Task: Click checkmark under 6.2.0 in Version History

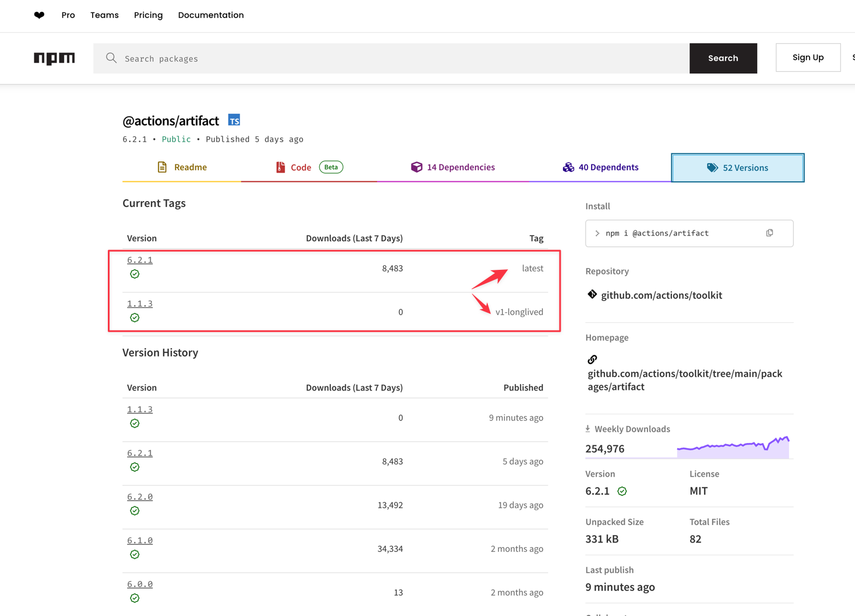Action: coord(135,511)
